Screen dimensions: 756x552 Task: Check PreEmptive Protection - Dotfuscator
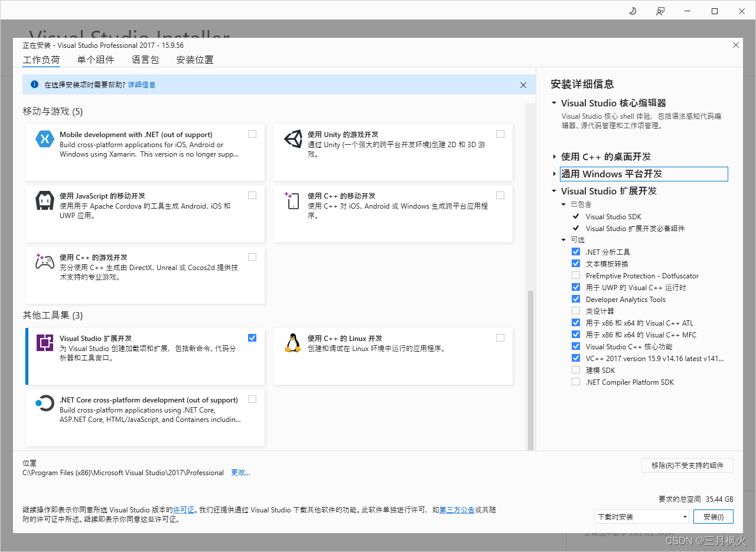(576, 275)
